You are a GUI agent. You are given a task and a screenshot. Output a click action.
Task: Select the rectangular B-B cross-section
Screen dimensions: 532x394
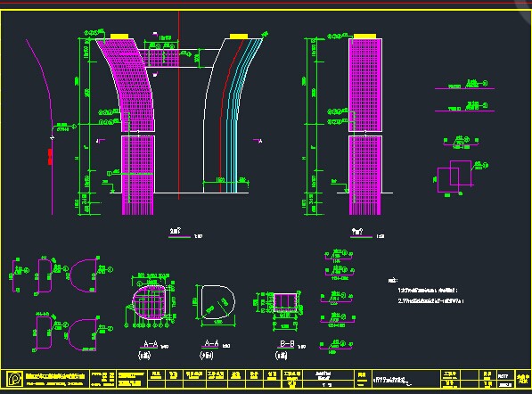point(285,302)
